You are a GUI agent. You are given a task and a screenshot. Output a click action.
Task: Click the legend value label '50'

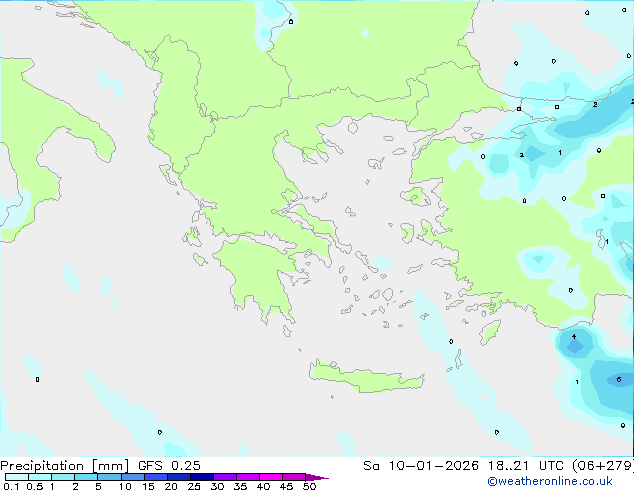[309, 486]
